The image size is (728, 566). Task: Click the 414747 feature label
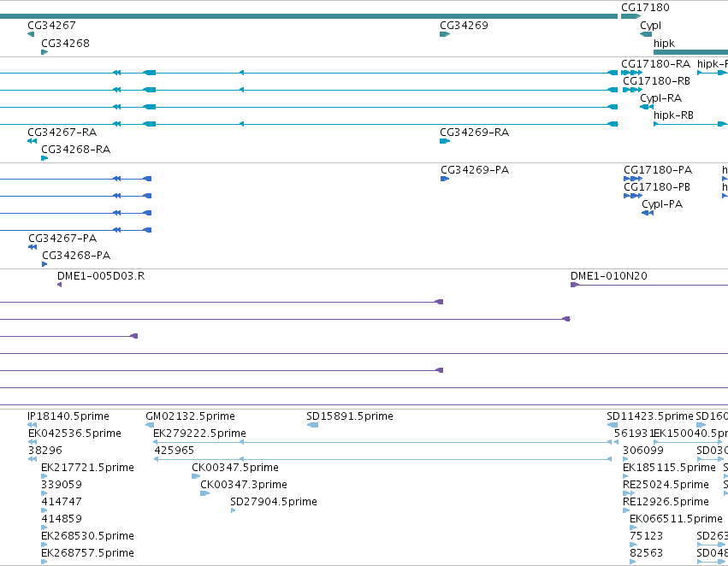pyautogui.click(x=62, y=502)
